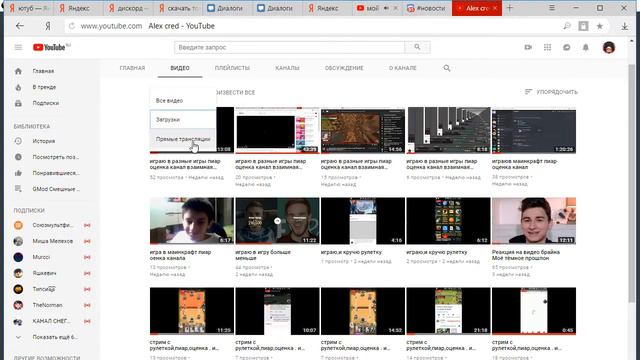Open the YouTube hamburger guide menu

click(x=18, y=47)
